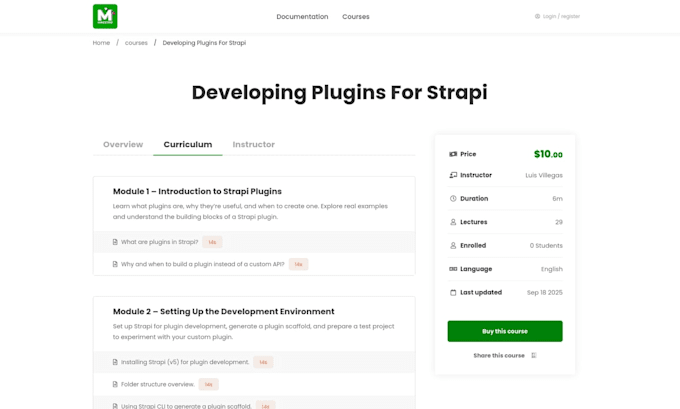The width and height of the screenshot is (680, 409).
Task: Click the Login / register link
Action: (561, 16)
